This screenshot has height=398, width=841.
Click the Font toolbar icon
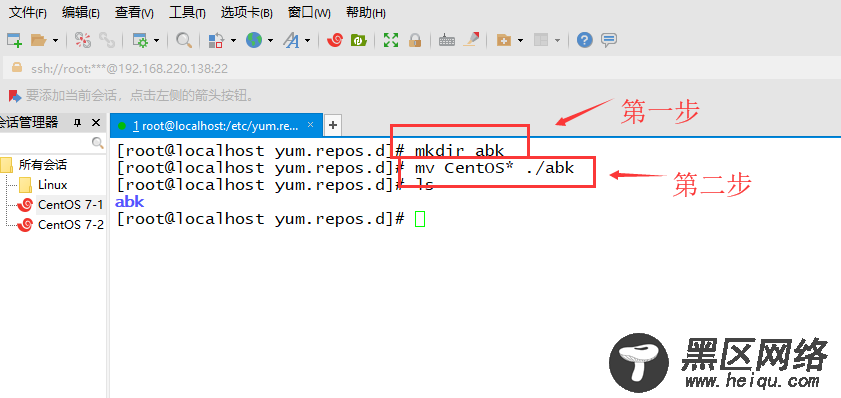291,40
